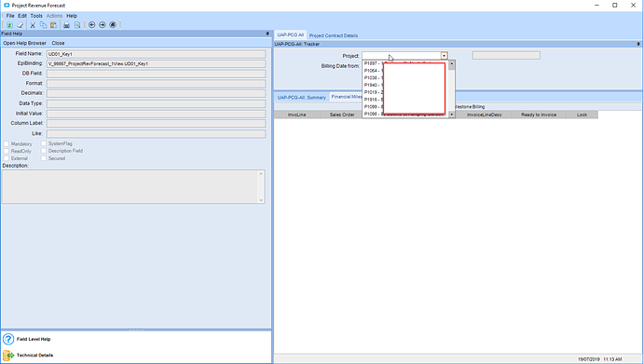Toggle the Secured checkbox

(44, 158)
